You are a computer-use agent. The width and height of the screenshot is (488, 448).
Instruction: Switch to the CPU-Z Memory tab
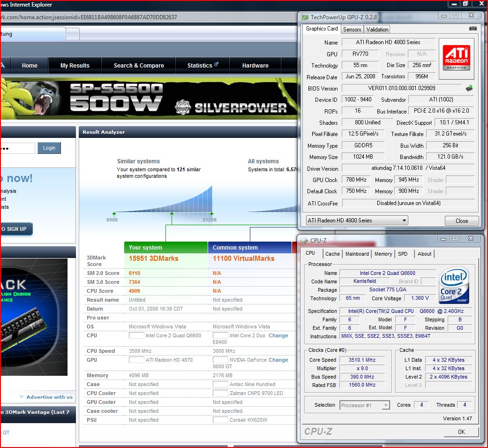(x=383, y=254)
